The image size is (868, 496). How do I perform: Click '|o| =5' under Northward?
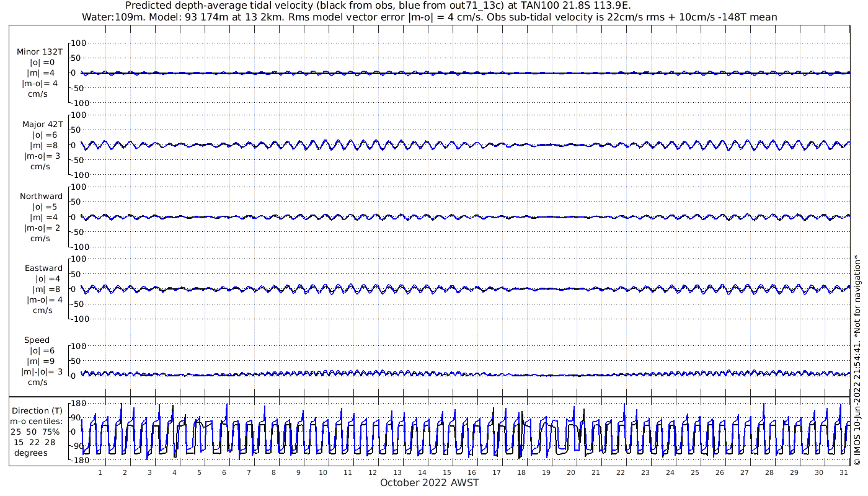click(45, 207)
